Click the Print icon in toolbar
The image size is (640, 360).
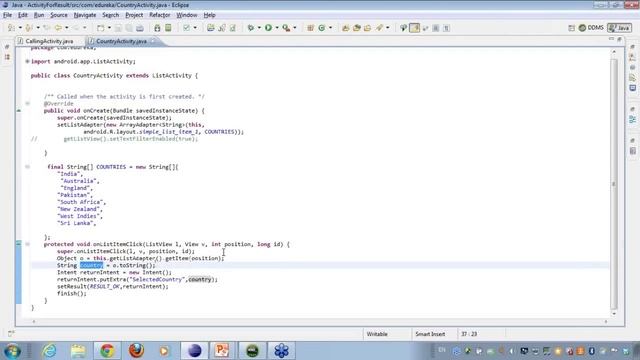[140, 28]
